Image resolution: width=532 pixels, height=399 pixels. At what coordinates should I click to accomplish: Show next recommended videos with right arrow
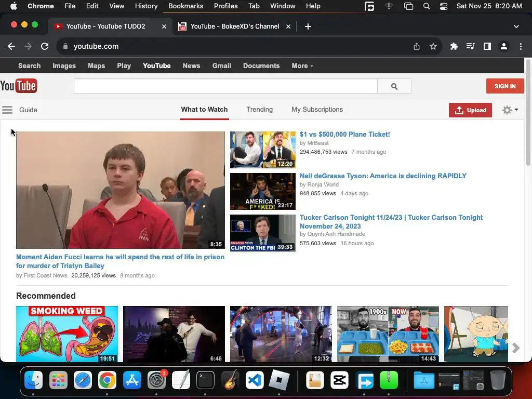516,348
